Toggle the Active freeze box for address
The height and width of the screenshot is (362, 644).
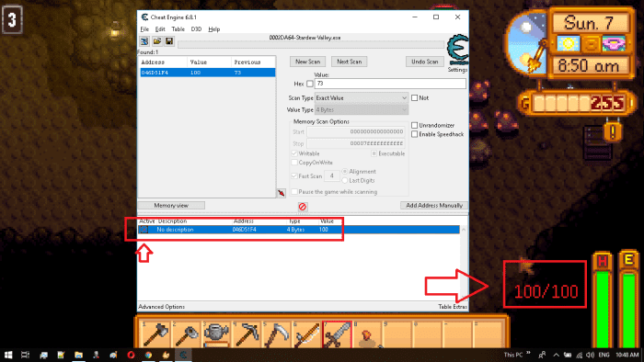click(144, 230)
